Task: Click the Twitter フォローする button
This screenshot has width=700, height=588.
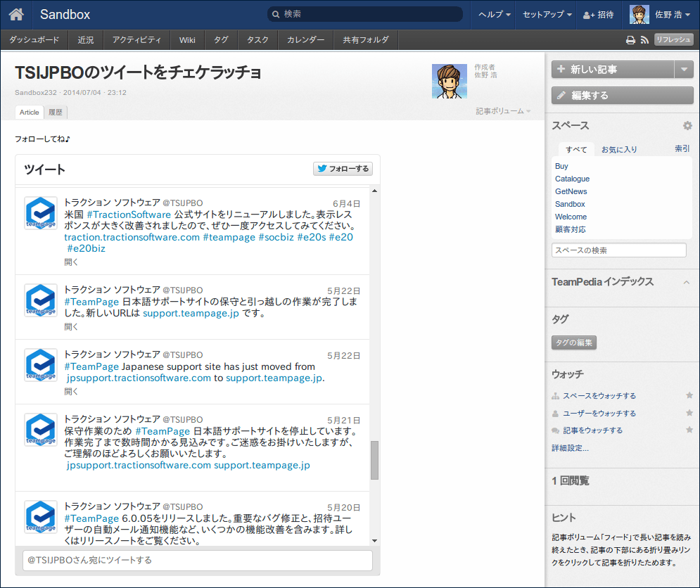Action: pyautogui.click(x=343, y=168)
